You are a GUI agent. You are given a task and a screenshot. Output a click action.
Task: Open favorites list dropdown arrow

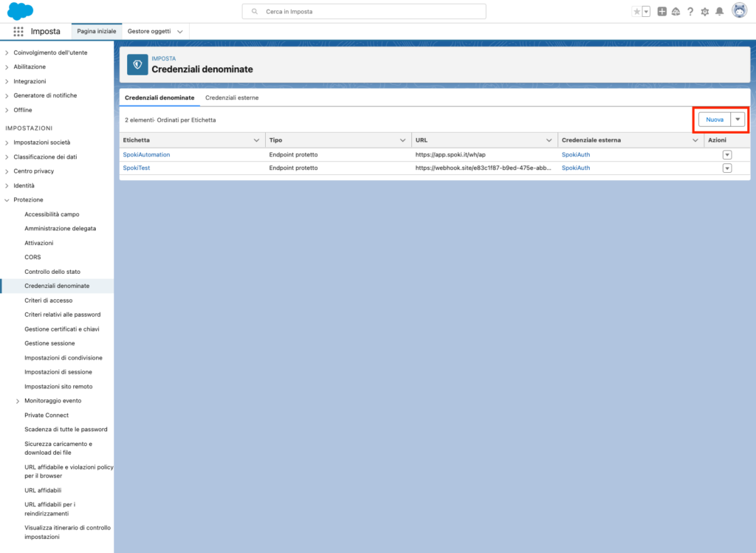click(x=646, y=12)
